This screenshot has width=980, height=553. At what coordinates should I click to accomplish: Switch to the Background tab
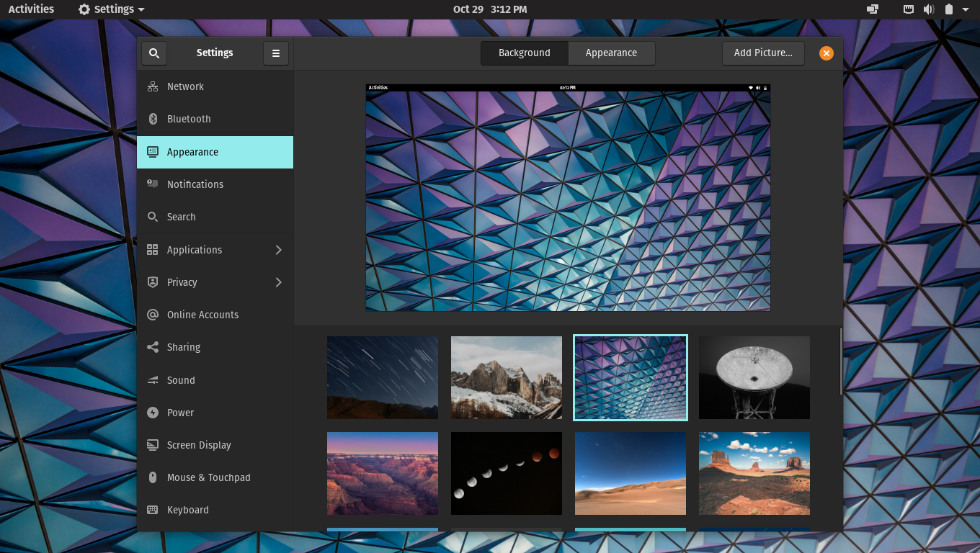525,53
